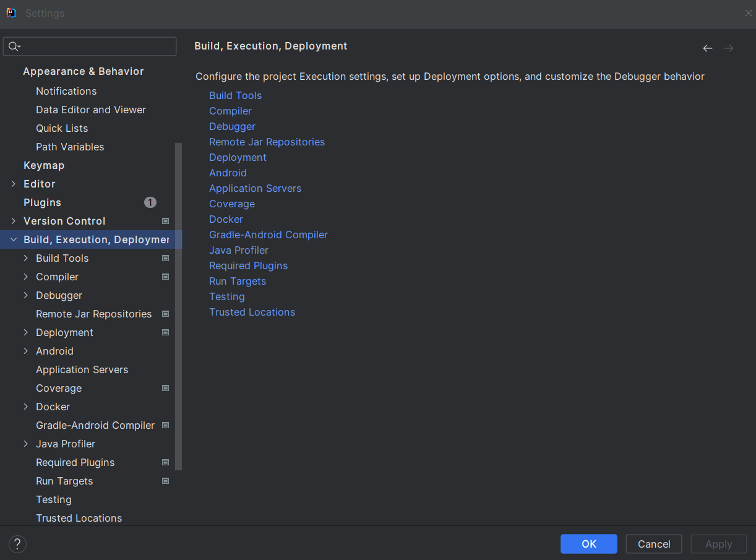The width and height of the screenshot is (756, 560).
Task: Close the Settings dialog window
Action: point(748,13)
